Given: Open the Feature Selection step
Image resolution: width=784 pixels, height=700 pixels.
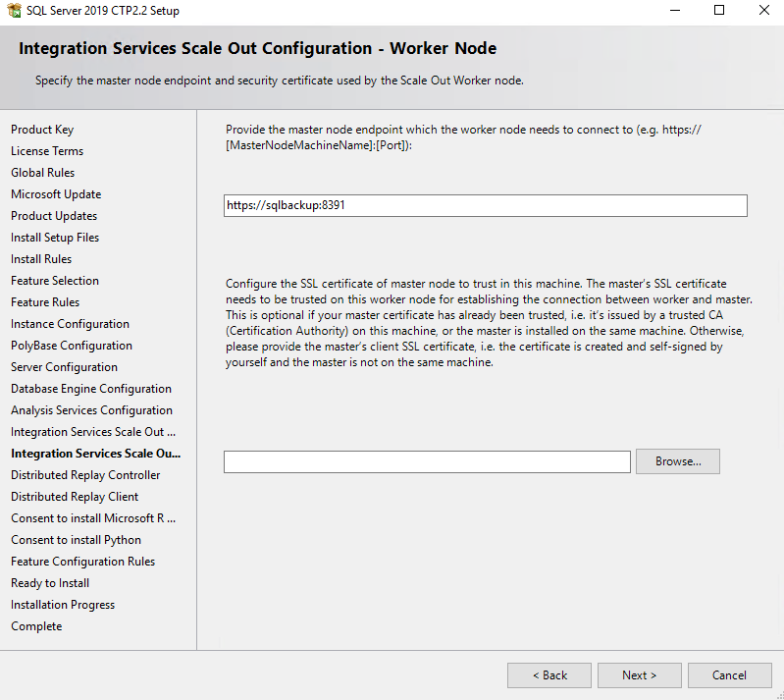Looking at the screenshot, I should (55, 281).
